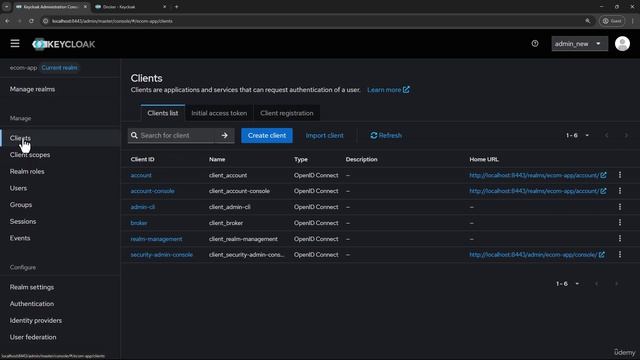
Task: Click the browser zoom magnifier icon
Action: pyautogui.click(x=588, y=21)
